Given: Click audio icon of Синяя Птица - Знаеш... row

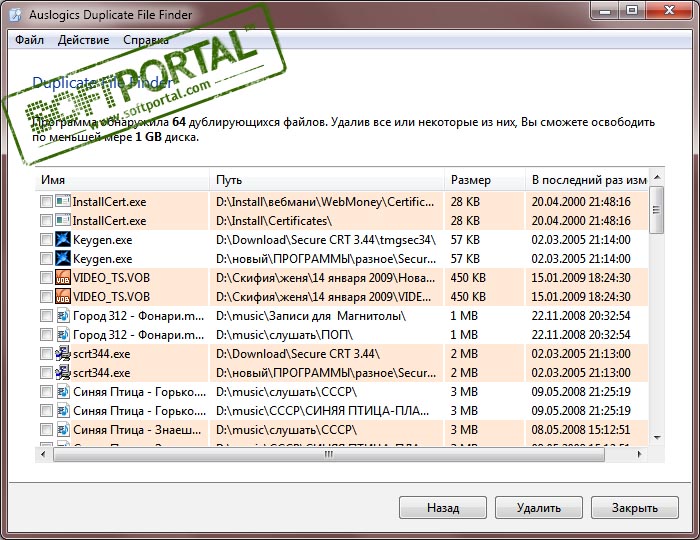Looking at the screenshot, I should pyautogui.click(x=63, y=429).
